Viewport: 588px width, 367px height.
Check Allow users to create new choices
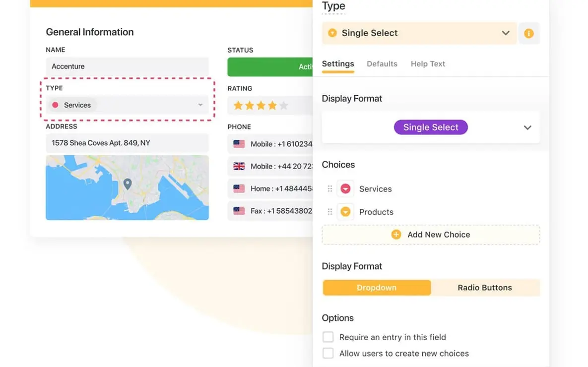click(328, 354)
